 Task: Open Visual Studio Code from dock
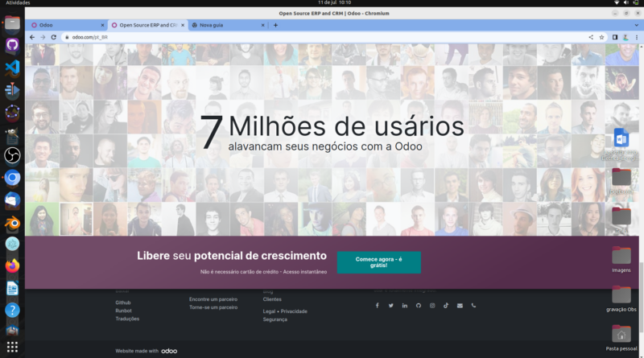pyautogui.click(x=12, y=67)
